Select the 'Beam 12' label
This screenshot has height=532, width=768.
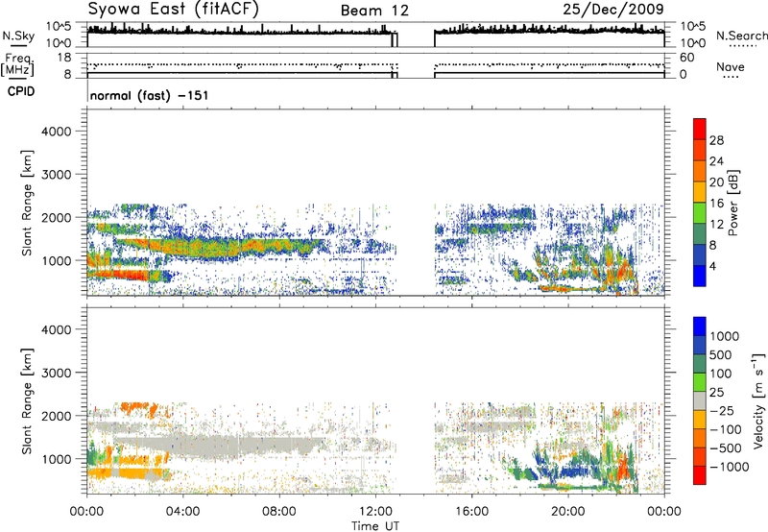tap(374, 11)
